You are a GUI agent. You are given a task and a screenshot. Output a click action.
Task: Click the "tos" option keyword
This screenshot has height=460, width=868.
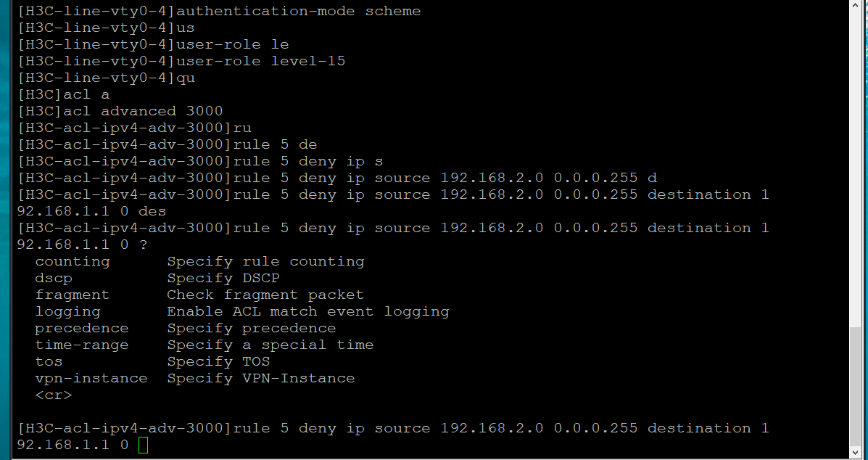[x=49, y=361]
